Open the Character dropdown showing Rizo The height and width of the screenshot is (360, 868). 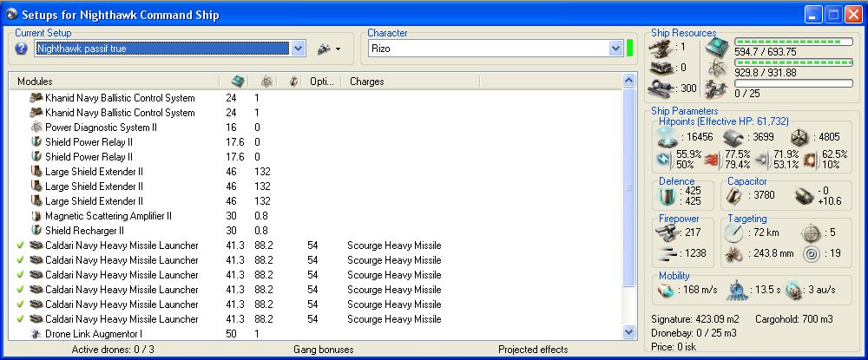(x=496, y=49)
